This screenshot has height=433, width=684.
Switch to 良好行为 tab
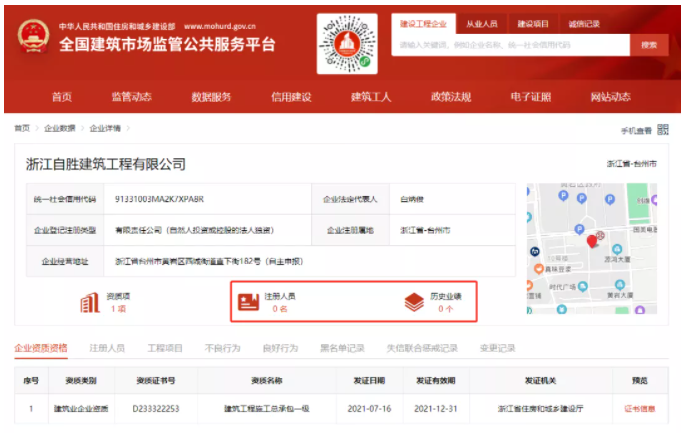click(280, 348)
